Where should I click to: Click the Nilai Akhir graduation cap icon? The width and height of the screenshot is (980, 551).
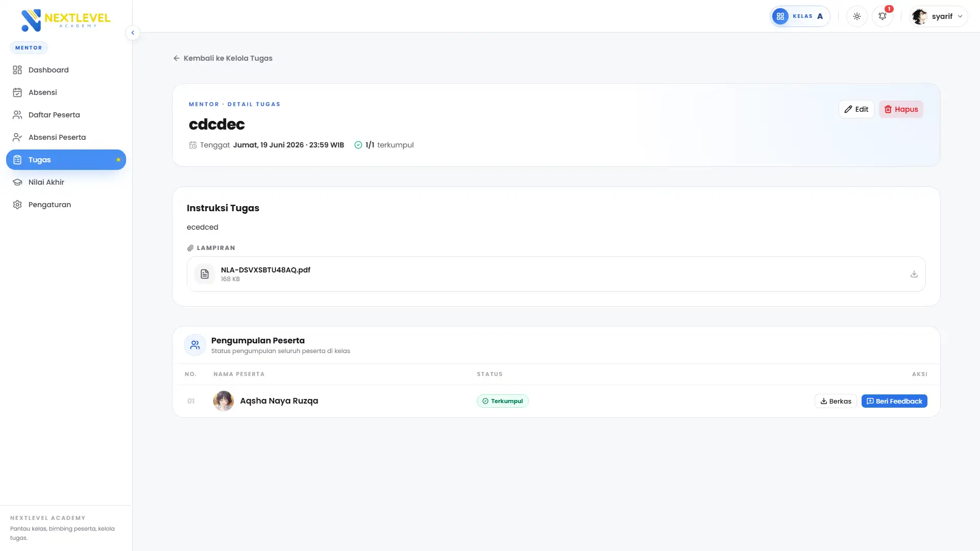click(17, 182)
